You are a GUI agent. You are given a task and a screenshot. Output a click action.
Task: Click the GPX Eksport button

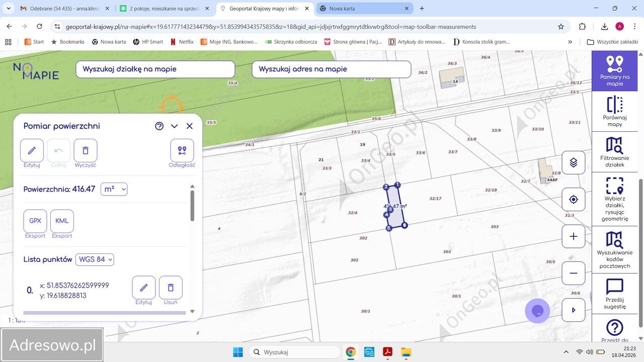pos(35,221)
